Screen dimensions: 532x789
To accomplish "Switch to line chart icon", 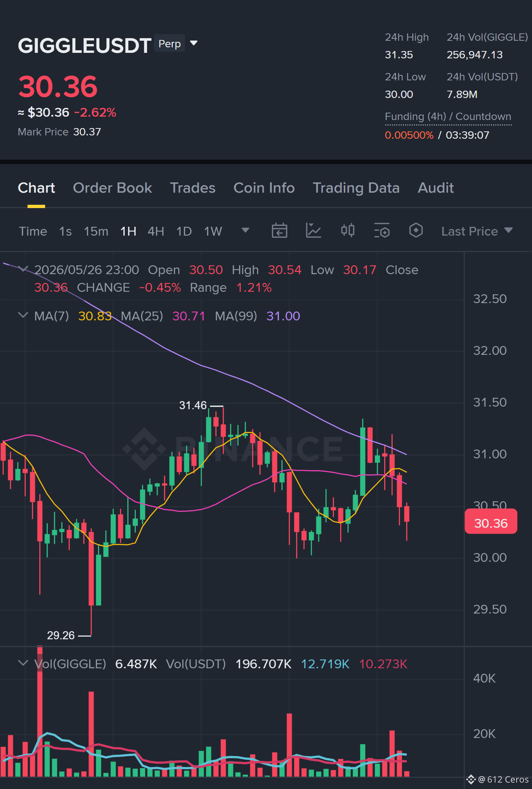I will (314, 231).
